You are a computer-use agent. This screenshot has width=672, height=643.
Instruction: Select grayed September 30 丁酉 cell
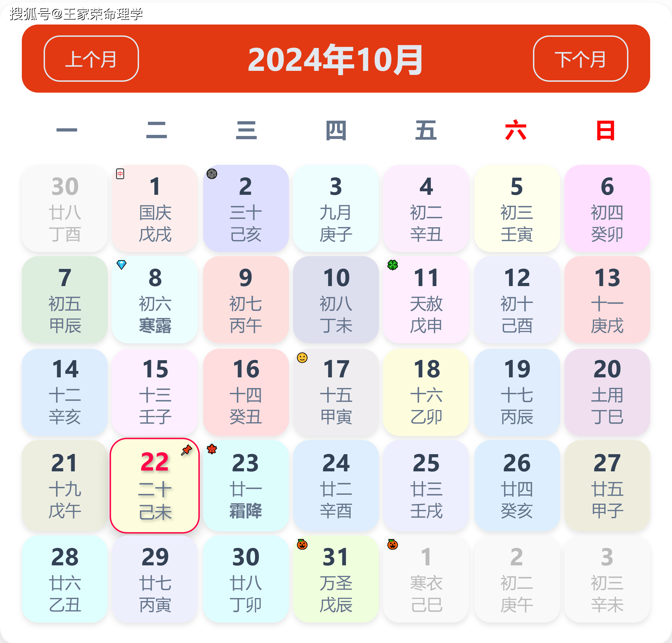(65, 209)
